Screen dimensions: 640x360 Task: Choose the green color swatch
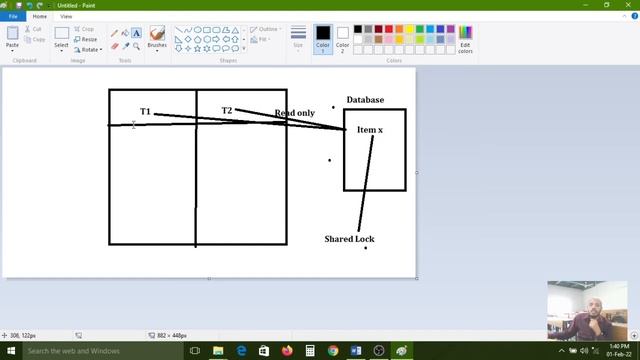[420, 29]
